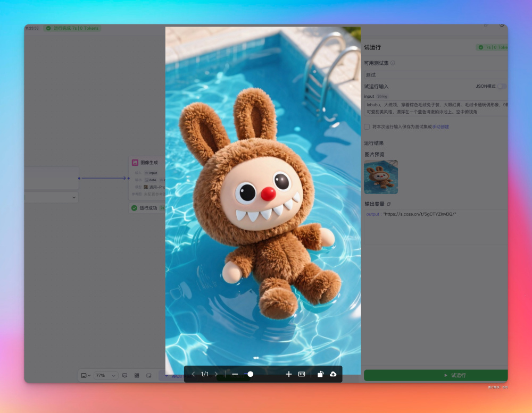Click the output URL text
Image resolution: width=532 pixels, height=413 pixels.
coord(420,214)
